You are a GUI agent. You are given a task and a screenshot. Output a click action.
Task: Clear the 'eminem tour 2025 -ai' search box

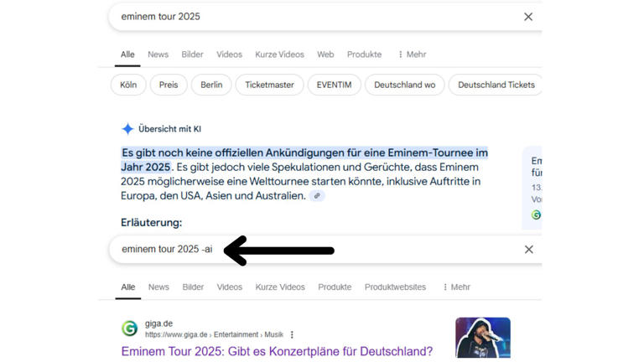[x=528, y=250]
